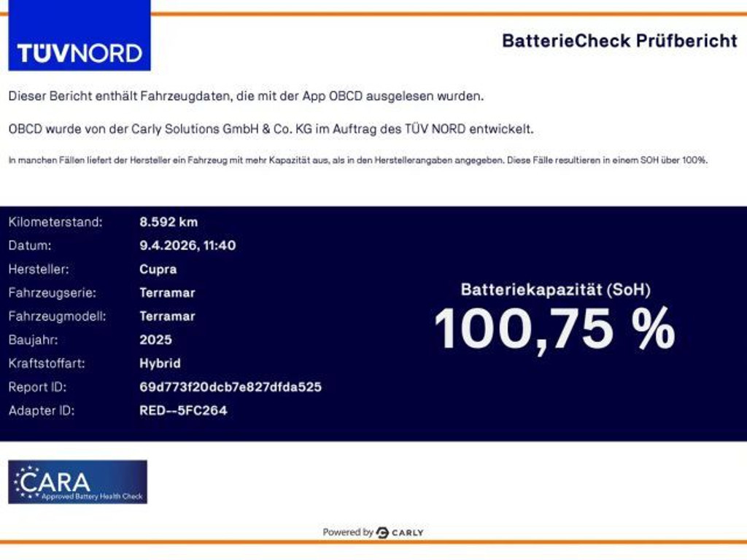Click the Hersteller value Cupra
Viewport: 747px width, 560px height.
[158, 269]
